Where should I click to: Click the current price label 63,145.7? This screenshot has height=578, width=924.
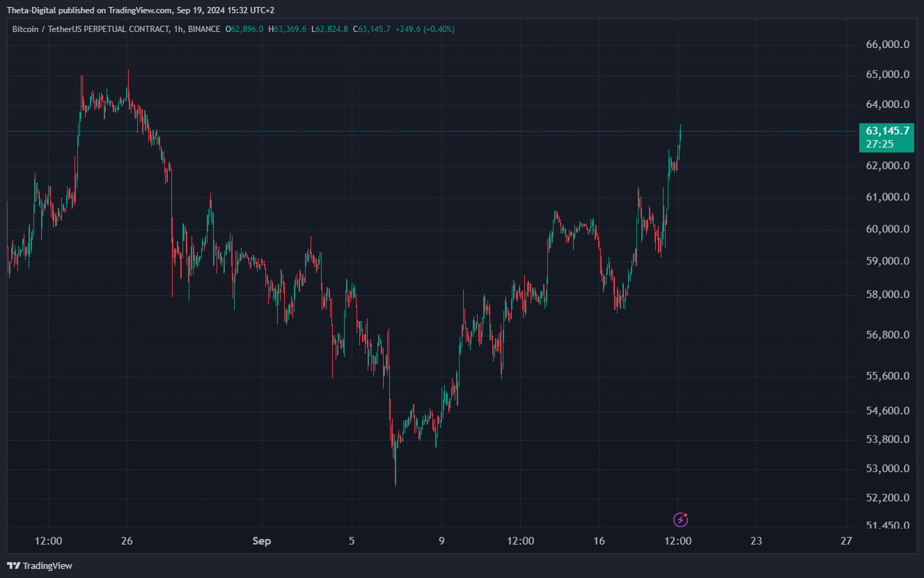tap(888, 131)
